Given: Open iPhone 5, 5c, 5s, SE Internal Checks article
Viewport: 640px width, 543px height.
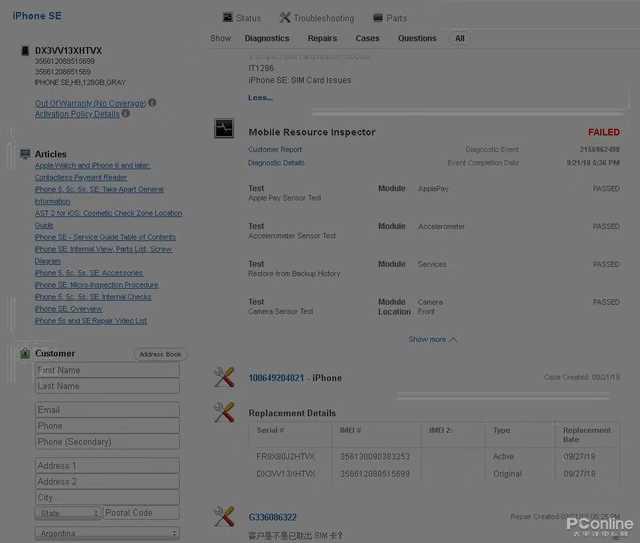Looking at the screenshot, I should tap(93, 297).
